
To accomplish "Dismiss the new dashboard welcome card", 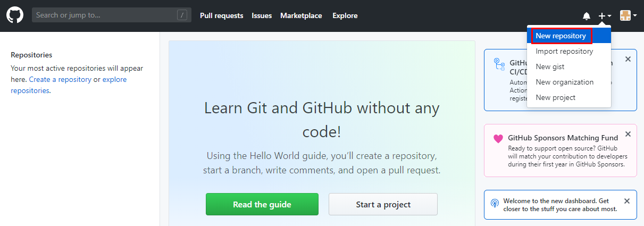I will [626, 201].
